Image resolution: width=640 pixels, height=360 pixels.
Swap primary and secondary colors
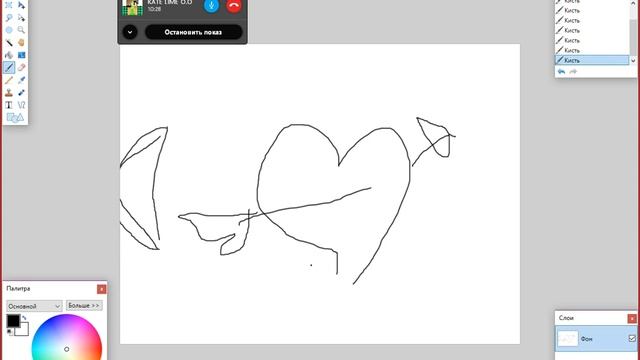click(x=24, y=318)
